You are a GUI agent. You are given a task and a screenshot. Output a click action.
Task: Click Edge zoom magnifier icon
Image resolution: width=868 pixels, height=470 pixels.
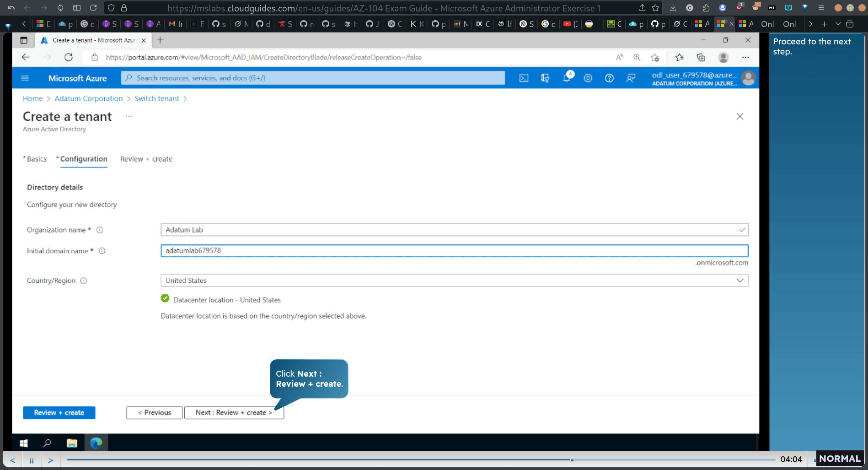click(x=637, y=57)
